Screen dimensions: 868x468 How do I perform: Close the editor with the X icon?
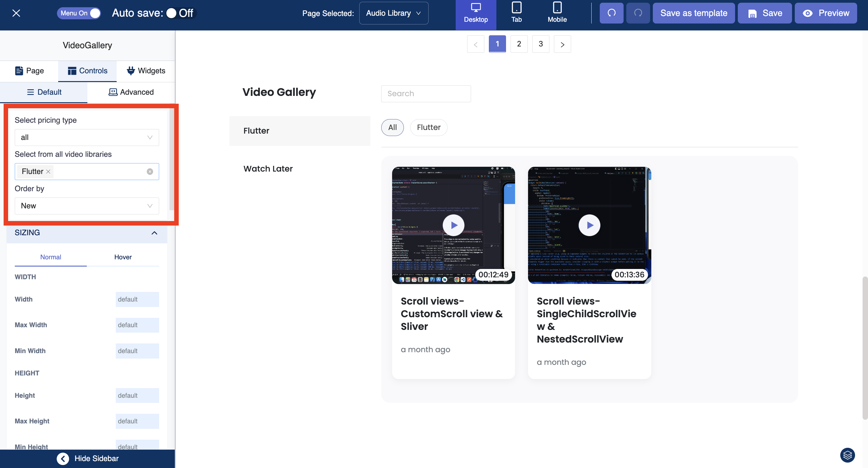16,13
